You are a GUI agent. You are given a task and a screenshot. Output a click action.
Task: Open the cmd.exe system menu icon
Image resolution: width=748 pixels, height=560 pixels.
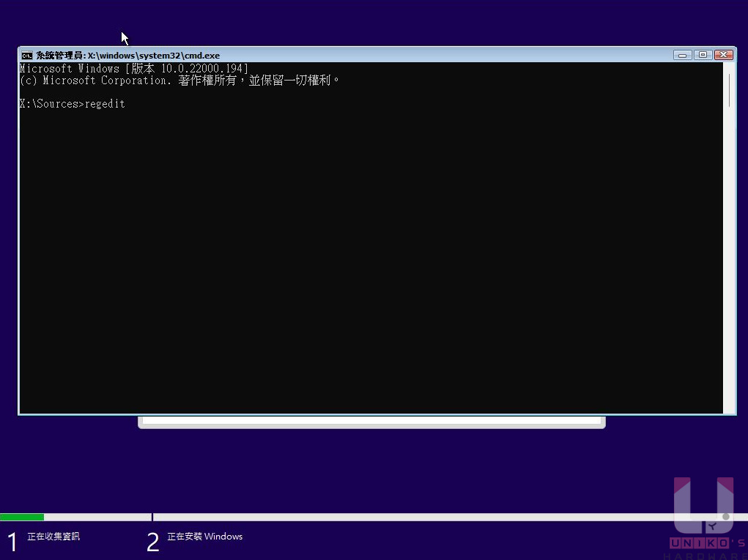click(x=26, y=56)
